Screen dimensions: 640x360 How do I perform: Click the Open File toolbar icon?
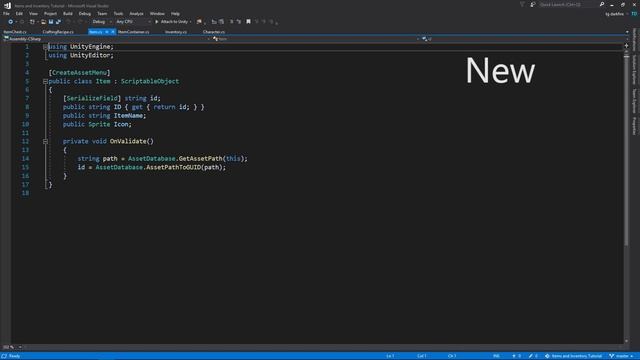pyautogui.click(x=43, y=22)
